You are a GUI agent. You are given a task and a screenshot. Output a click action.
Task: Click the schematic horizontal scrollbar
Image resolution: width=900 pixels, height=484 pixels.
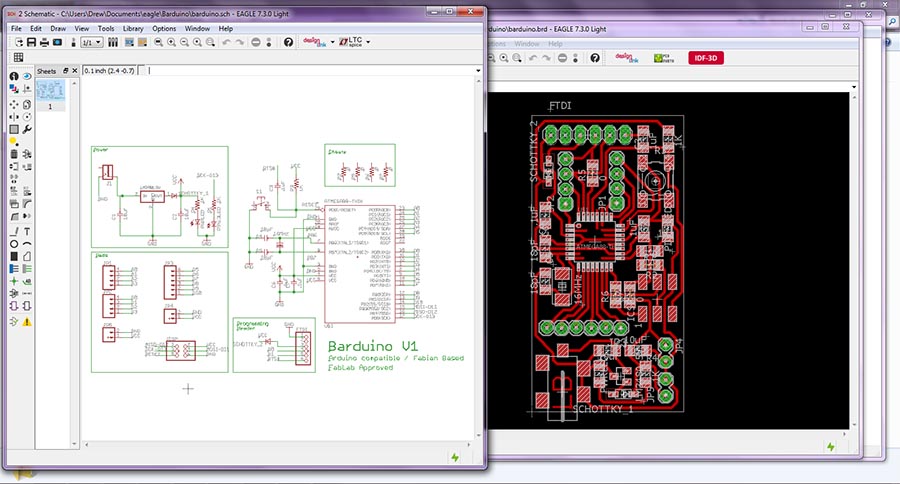point(278,444)
